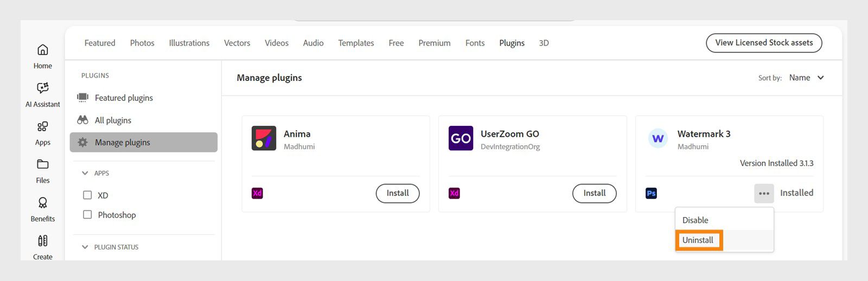868x281 pixels.
Task: Switch to the Featured tab
Action: [x=100, y=43]
